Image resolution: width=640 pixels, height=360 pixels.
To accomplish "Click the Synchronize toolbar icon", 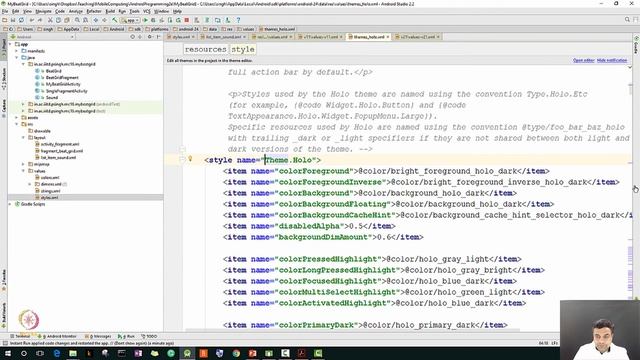I will point(21,20).
